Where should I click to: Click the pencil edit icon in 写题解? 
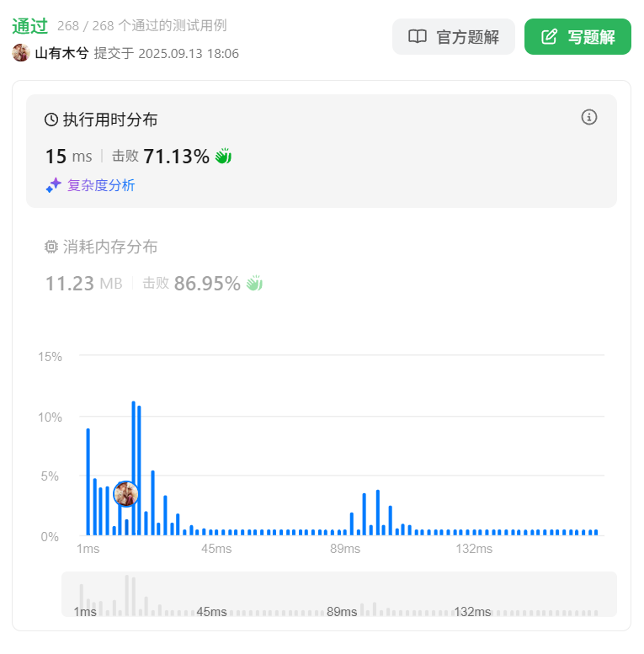tap(549, 37)
